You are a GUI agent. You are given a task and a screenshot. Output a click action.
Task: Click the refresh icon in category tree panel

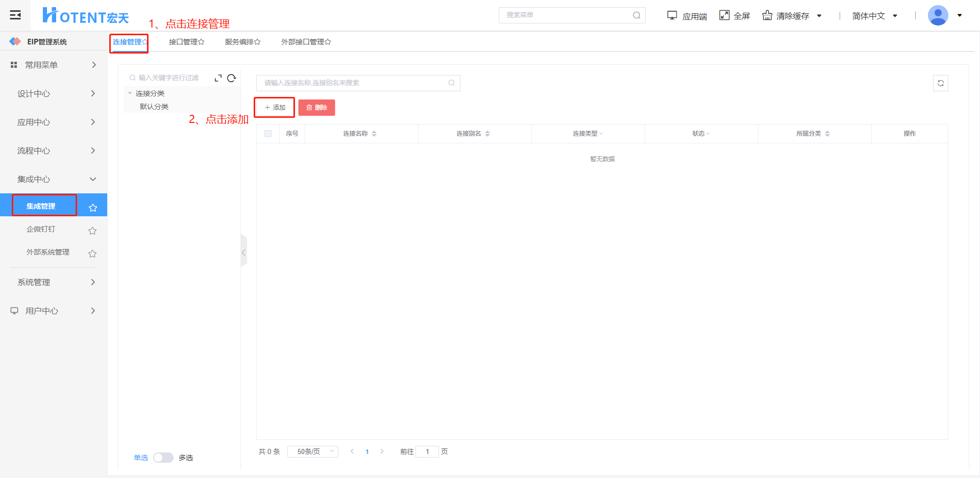pos(232,78)
